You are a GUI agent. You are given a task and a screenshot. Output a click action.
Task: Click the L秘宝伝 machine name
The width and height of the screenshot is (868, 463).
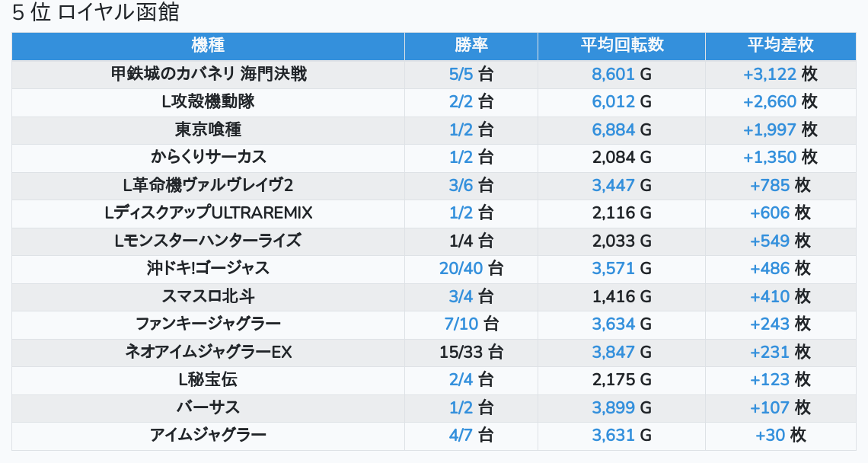point(208,380)
